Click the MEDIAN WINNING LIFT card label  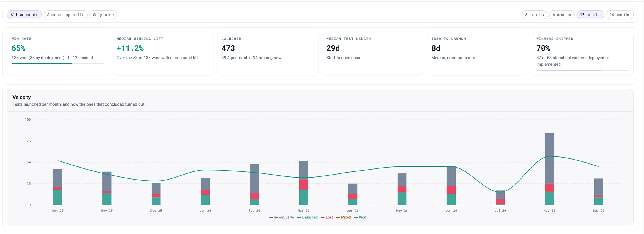click(140, 39)
